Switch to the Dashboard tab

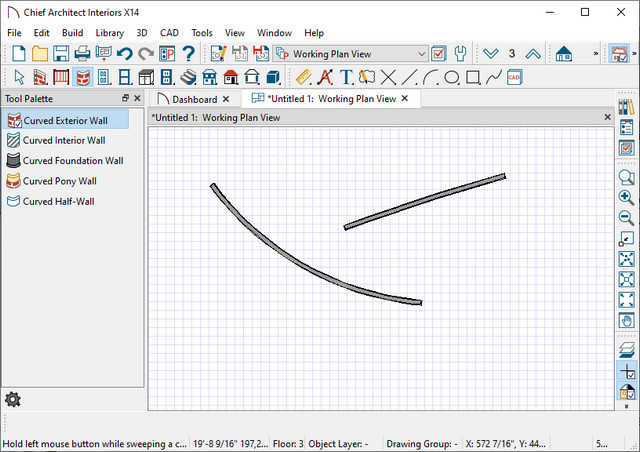[190, 99]
